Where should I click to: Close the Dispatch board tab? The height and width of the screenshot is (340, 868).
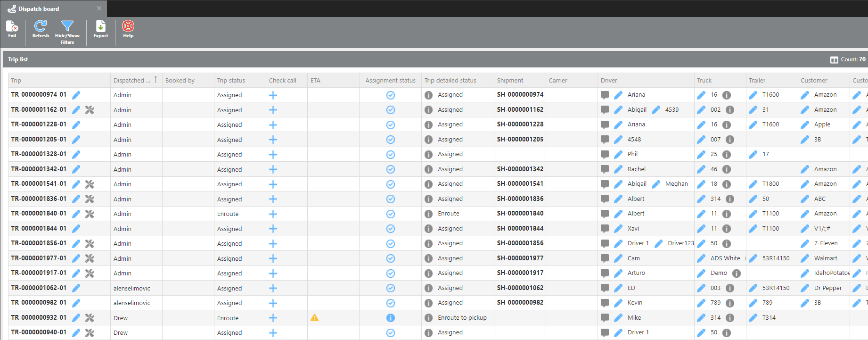point(99,8)
